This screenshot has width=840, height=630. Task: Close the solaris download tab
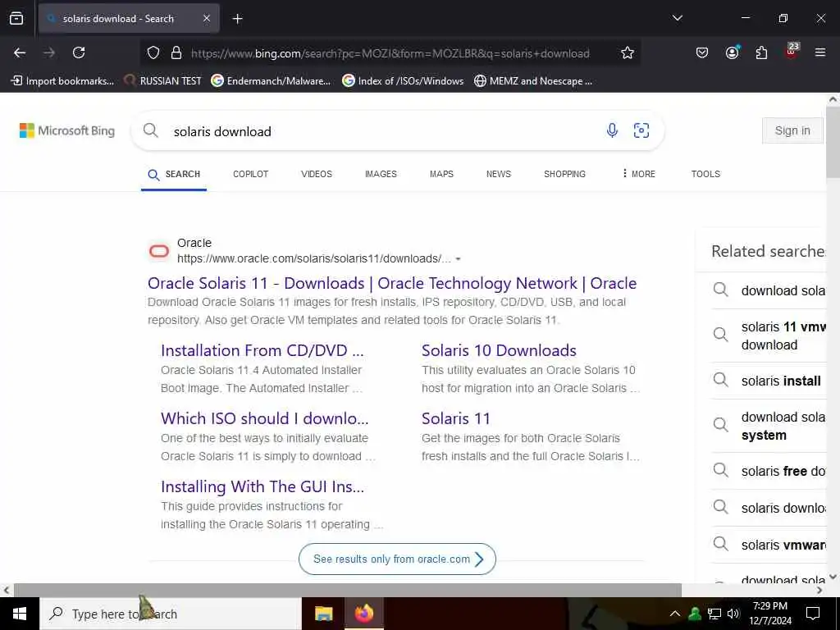coord(206,18)
